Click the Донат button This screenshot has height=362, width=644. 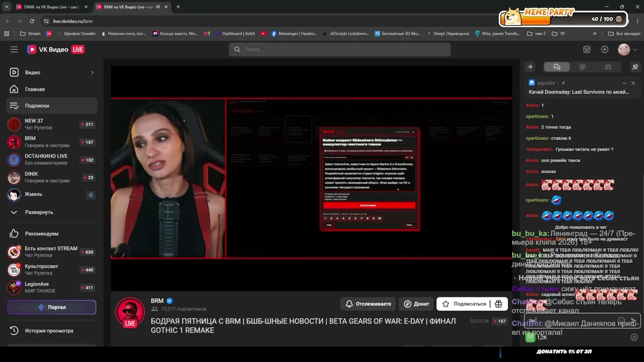(416, 304)
